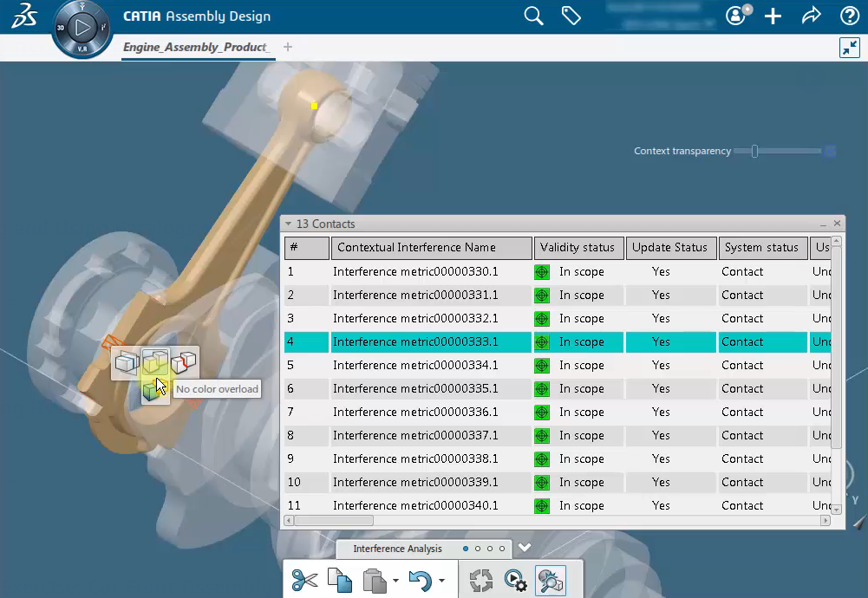
Task: Click the scroll right arrow of contacts table
Action: click(x=826, y=521)
